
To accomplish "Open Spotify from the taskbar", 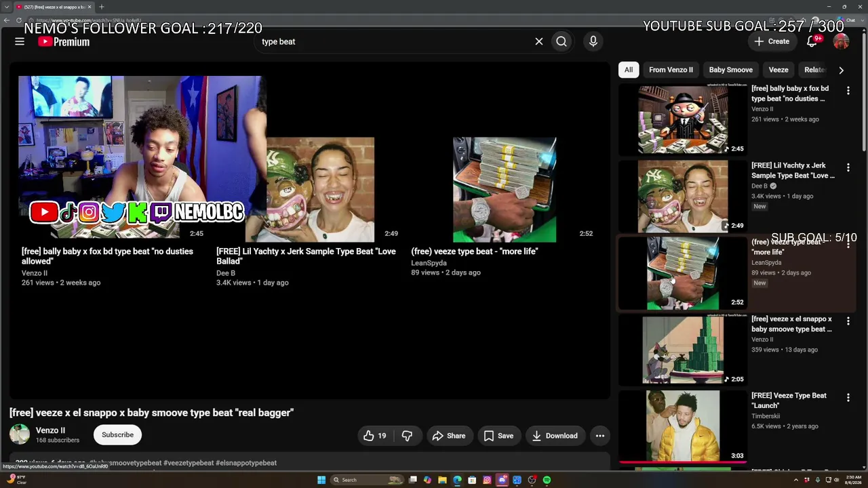I will (547, 480).
